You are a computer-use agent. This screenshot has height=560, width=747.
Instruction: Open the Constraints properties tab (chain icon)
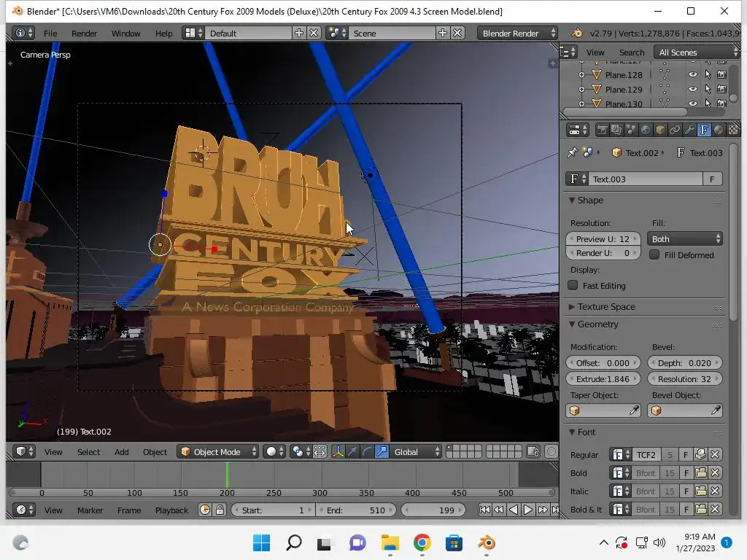[x=675, y=130]
